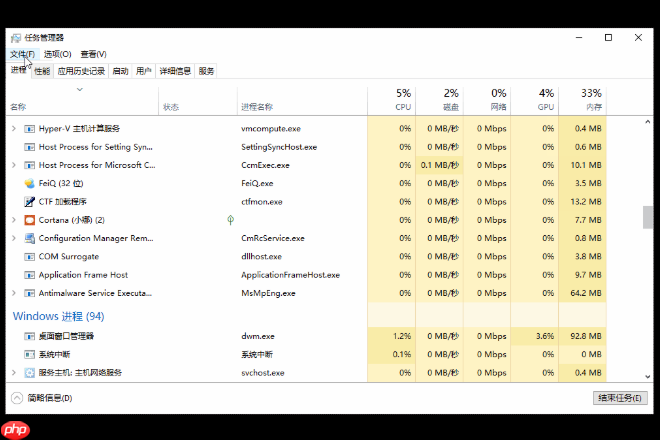Screen dimensions: 660x440
Task: Select ctfmon.exe process name
Action: point(261,202)
